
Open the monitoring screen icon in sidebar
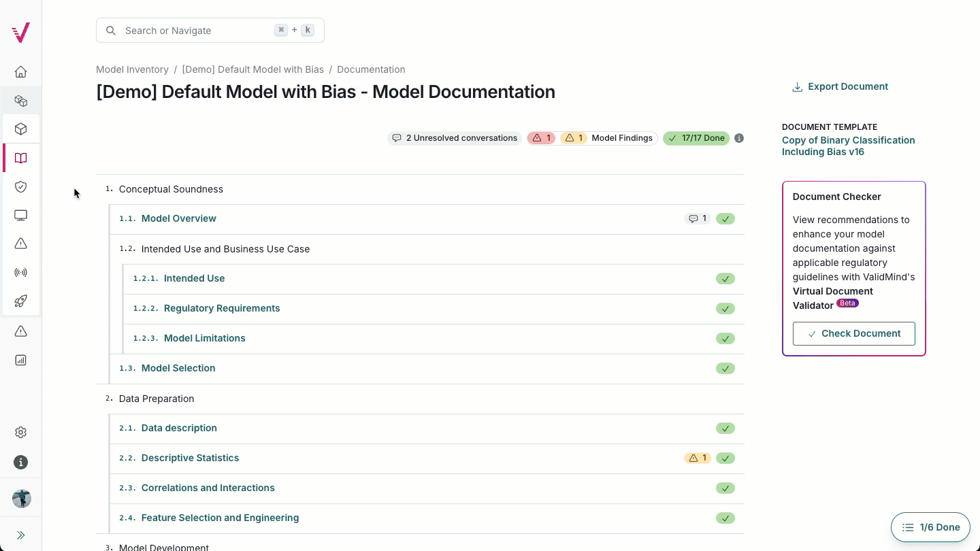[x=20, y=215]
